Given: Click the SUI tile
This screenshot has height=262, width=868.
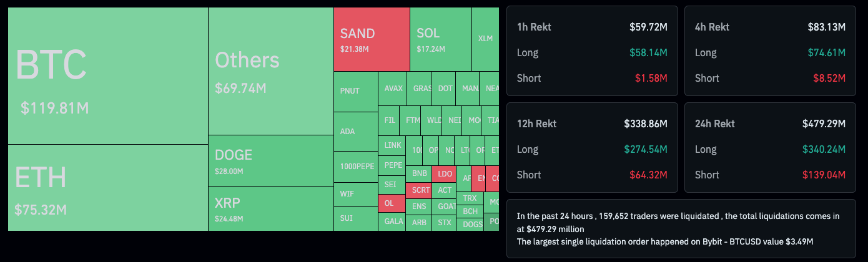Looking at the screenshot, I should (356, 218).
